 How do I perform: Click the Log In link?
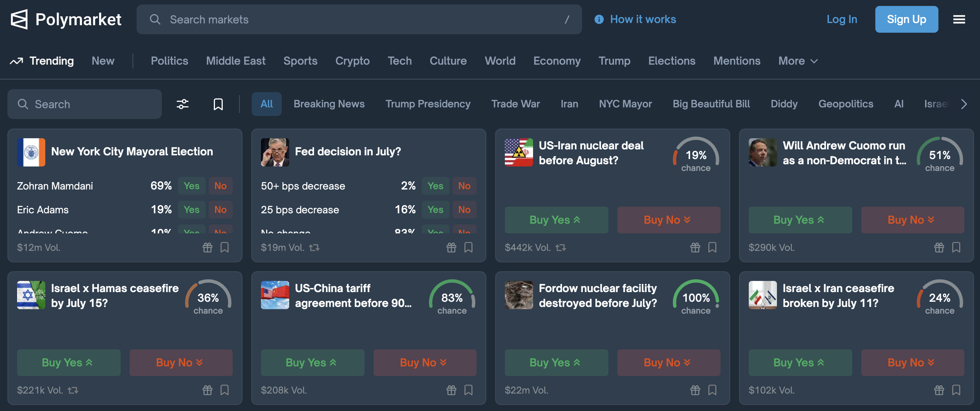(842, 19)
